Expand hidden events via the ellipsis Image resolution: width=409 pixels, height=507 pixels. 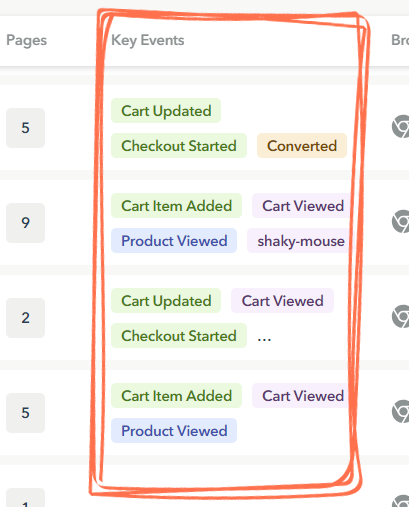[x=264, y=338]
